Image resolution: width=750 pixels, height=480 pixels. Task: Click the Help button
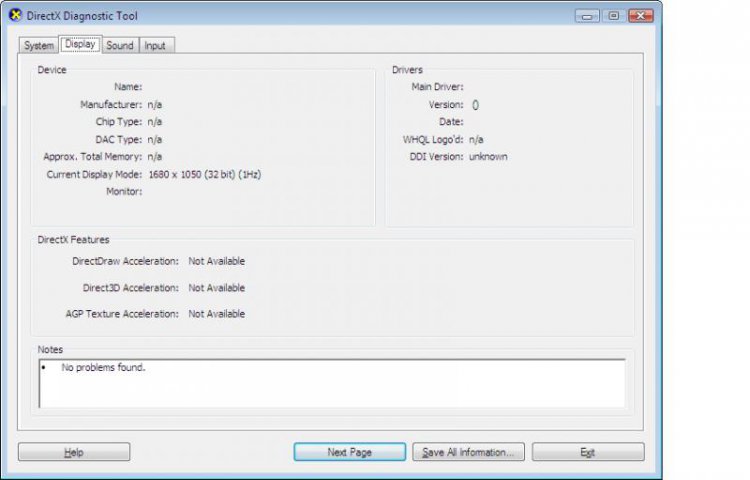tap(74, 452)
